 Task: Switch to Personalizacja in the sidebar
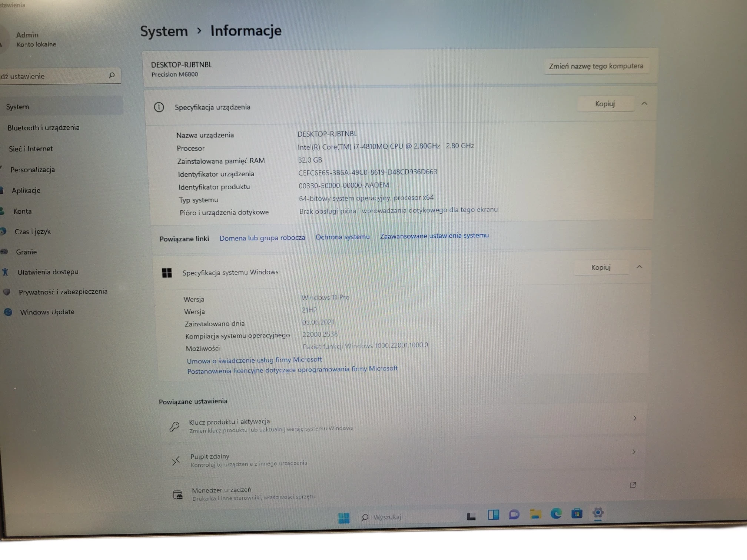point(32,170)
